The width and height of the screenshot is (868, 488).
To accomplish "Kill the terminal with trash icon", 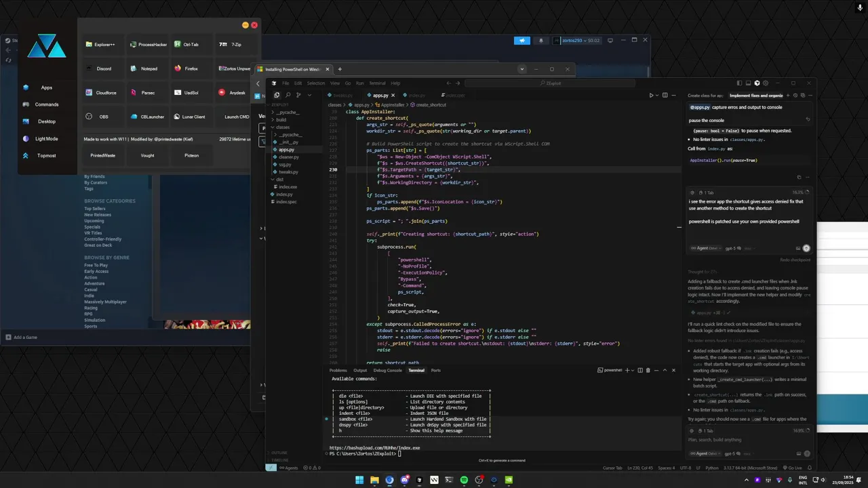I will [648, 370].
